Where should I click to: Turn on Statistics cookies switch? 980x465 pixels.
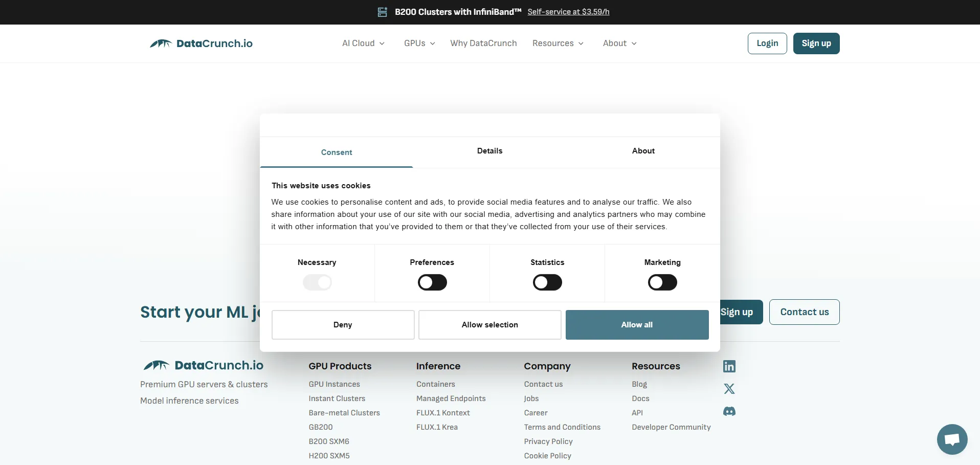547,282
